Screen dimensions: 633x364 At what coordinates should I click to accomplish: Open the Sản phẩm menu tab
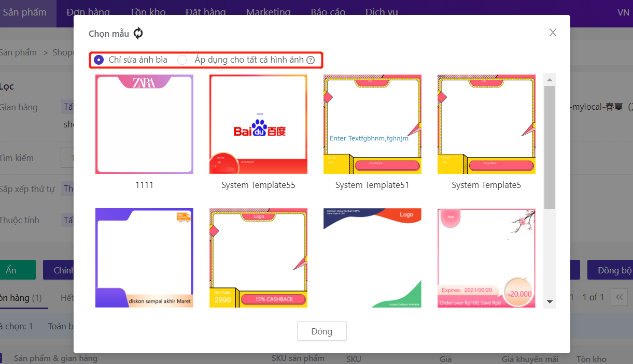click(25, 12)
